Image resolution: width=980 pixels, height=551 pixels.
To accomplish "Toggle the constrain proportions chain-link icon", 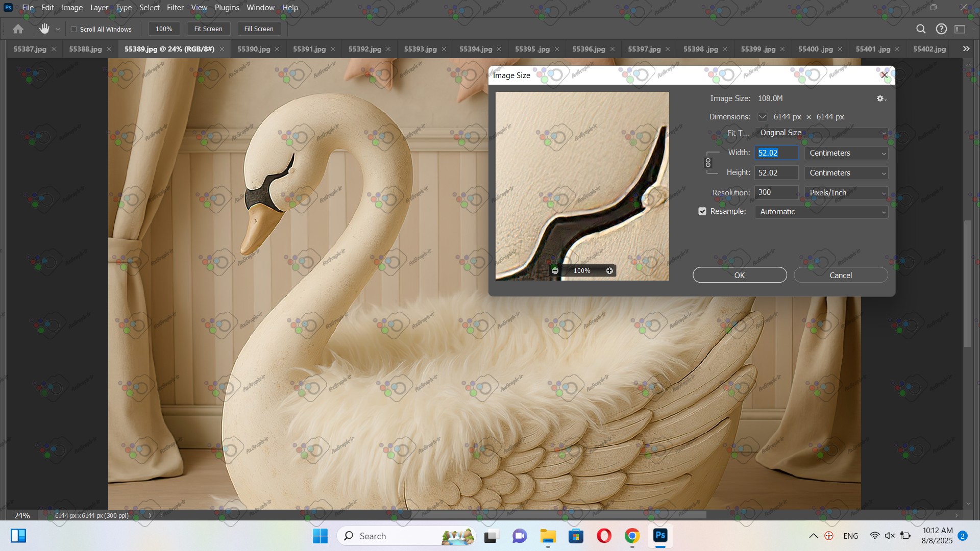I will click(x=708, y=163).
